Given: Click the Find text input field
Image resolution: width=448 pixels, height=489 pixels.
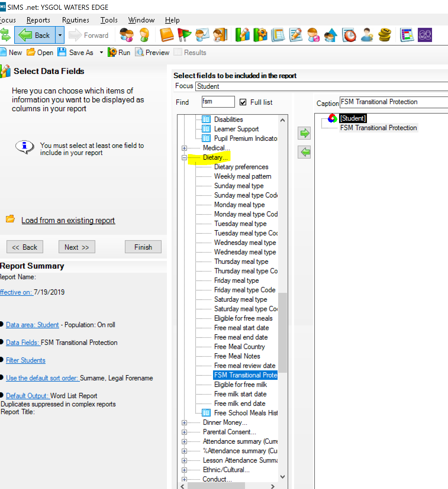Looking at the screenshot, I should [218, 102].
